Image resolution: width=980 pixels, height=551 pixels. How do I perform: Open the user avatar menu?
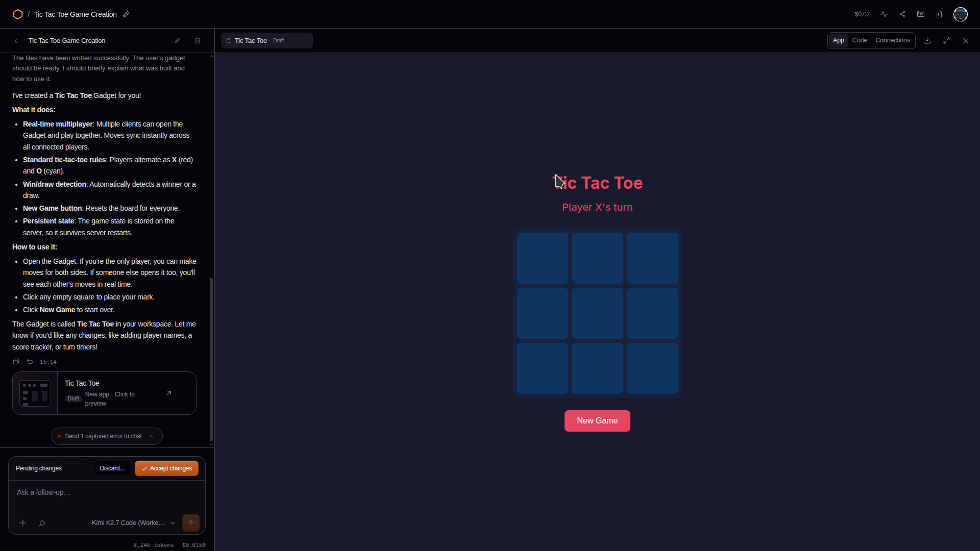tap(961, 14)
